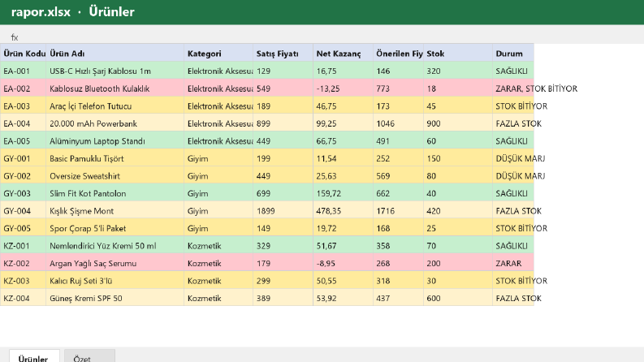Click the 268 suggested price cell
This screenshot has height=362, width=644.
coord(398,263)
